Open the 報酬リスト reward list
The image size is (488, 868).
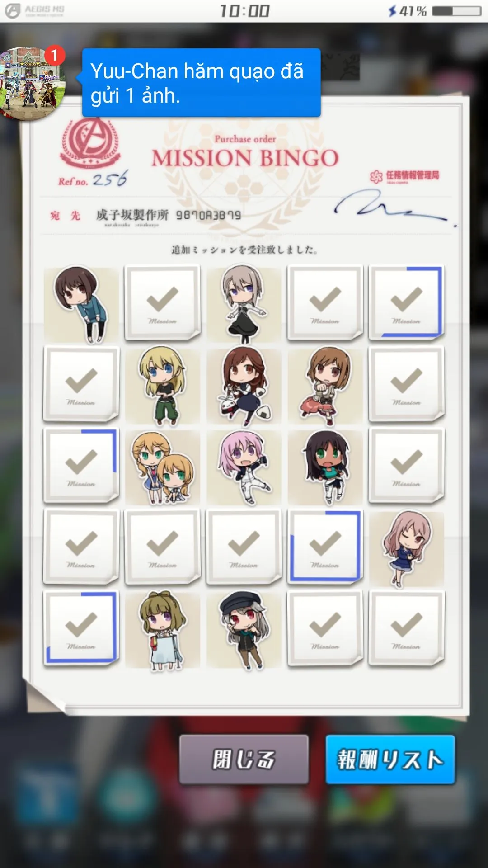click(390, 759)
